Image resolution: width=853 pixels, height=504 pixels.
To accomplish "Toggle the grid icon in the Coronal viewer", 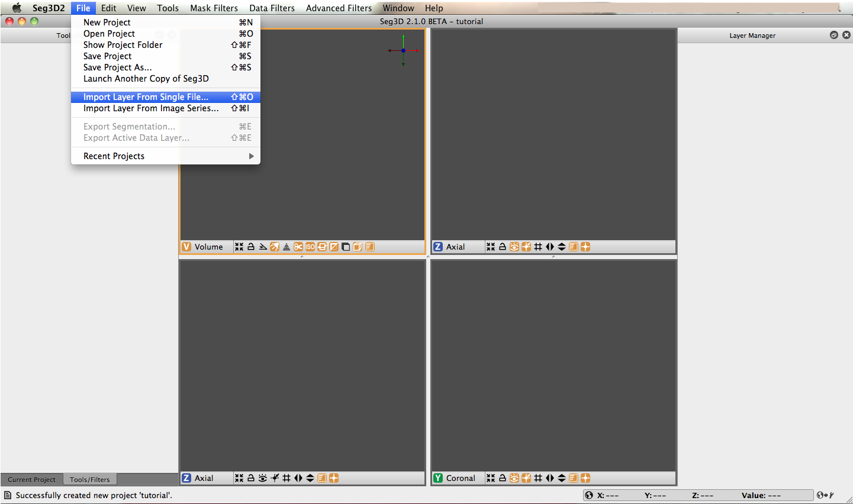I will (538, 478).
